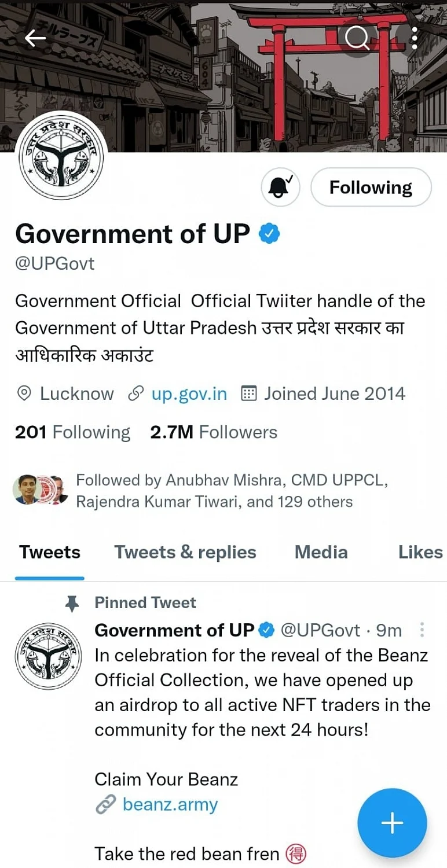Open the beanz.army link in tweet

(x=170, y=805)
